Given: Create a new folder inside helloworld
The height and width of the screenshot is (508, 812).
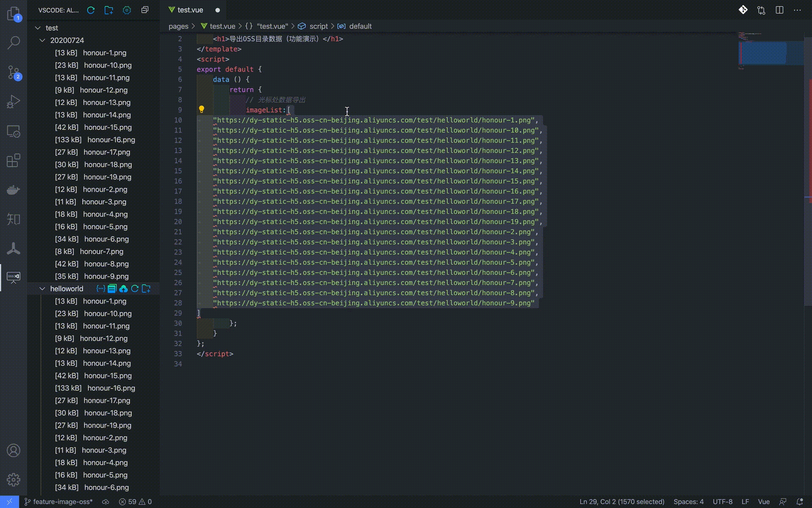Looking at the screenshot, I should coord(146,289).
